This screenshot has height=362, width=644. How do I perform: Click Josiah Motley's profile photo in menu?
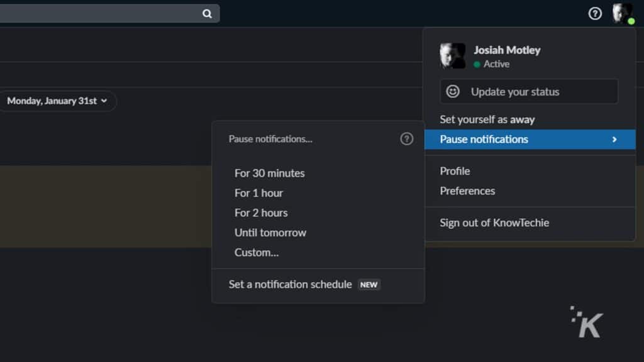[453, 55]
